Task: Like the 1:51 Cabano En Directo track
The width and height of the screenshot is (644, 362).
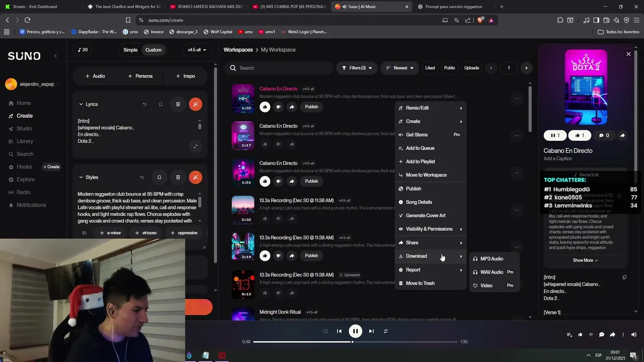Action: coord(265,181)
